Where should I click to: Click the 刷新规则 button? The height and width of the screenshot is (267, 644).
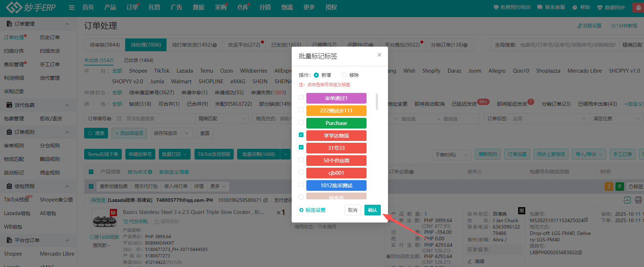point(488,154)
